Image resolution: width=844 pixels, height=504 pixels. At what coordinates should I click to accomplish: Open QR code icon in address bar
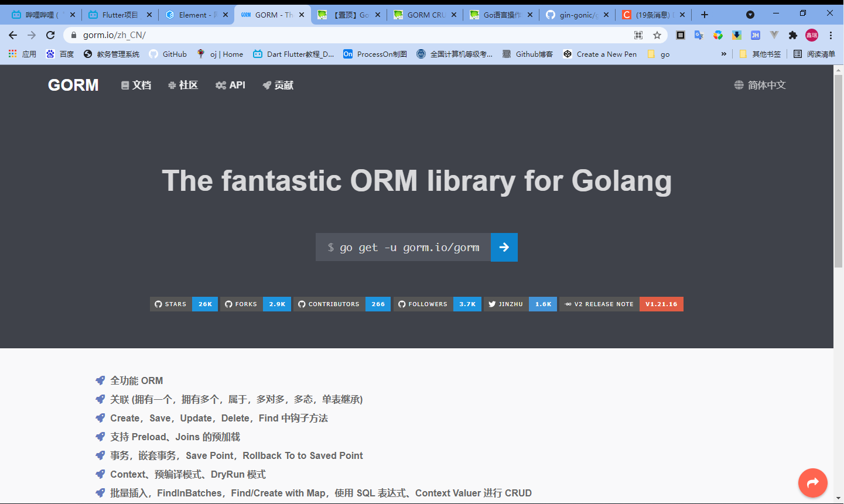pyautogui.click(x=638, y=35)
